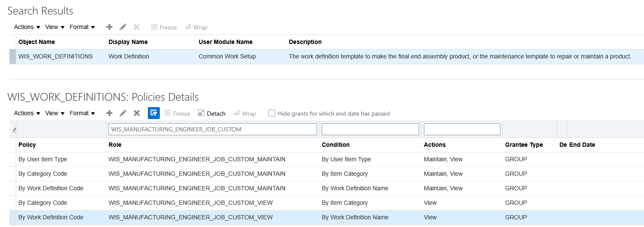This screenshot has width=644, height=227.
Task: Click By Item Category condition in VIEW row
Action: click(x=345, y=203)
